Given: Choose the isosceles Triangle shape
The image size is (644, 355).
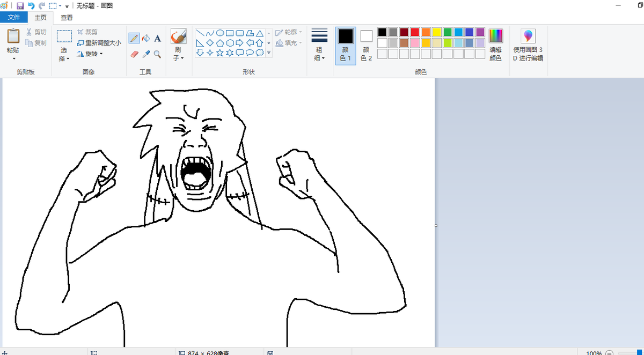Looking at the screenshot, I should pos(260,33).
